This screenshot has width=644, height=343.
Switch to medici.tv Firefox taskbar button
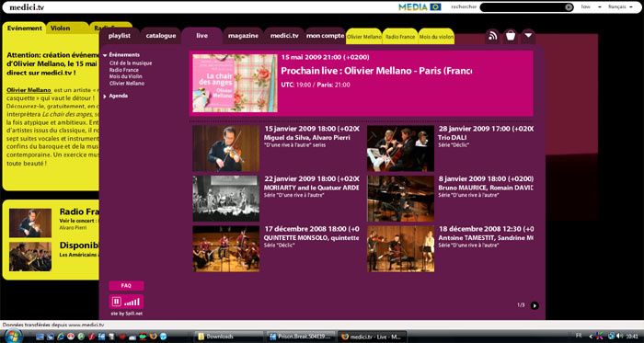click(372, 337)
